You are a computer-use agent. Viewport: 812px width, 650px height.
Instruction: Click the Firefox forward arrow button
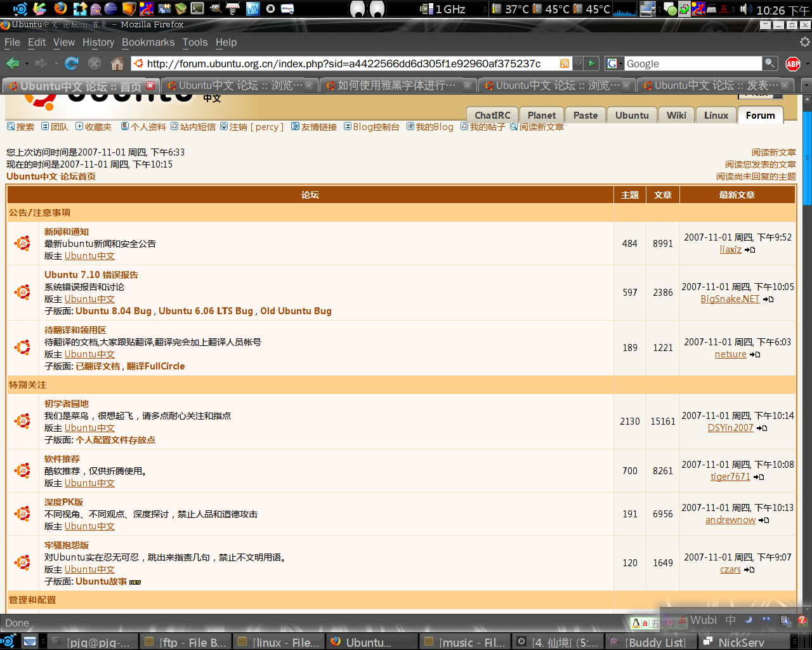pyautogui.click(x=41, y=63)
